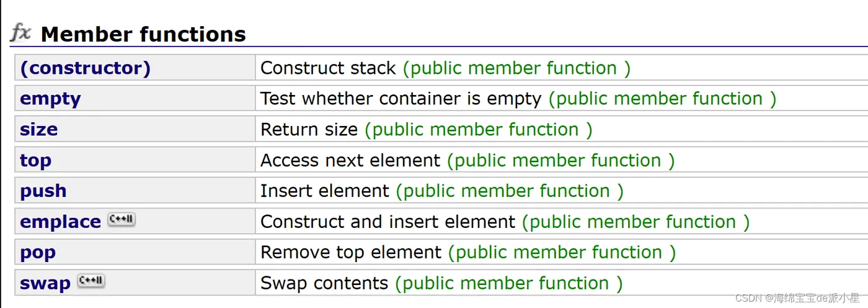The image size is (868, 308).
Task: Click the size function link
Action: point(38,129)
